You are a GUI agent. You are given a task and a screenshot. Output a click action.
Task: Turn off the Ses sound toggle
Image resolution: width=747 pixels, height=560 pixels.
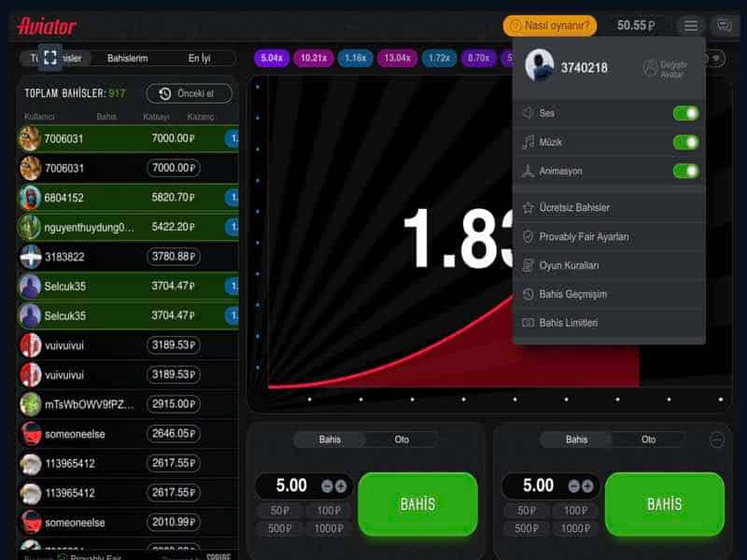point(685,113)
